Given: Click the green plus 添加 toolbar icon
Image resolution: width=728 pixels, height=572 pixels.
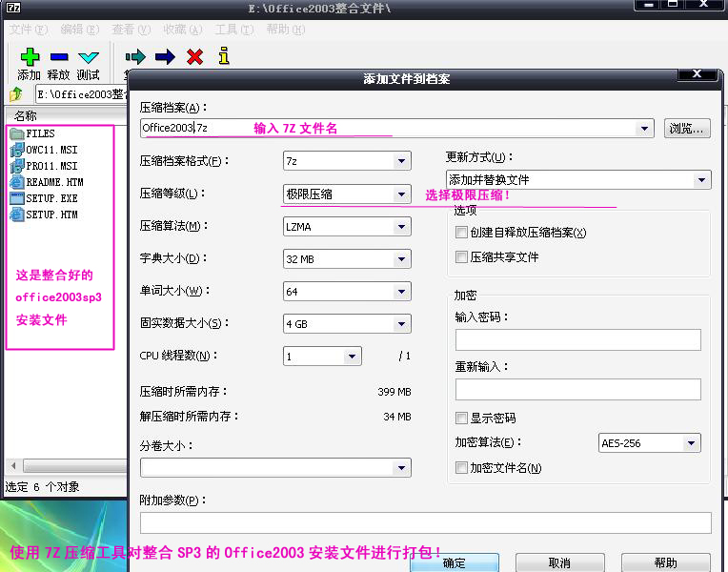Looking at the screenshot, I should point(30,56).
